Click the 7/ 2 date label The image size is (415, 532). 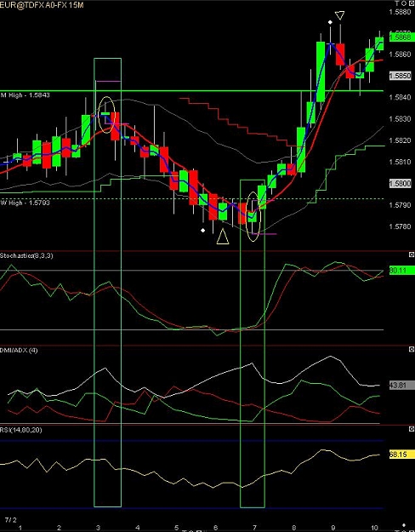click(11, 520)
